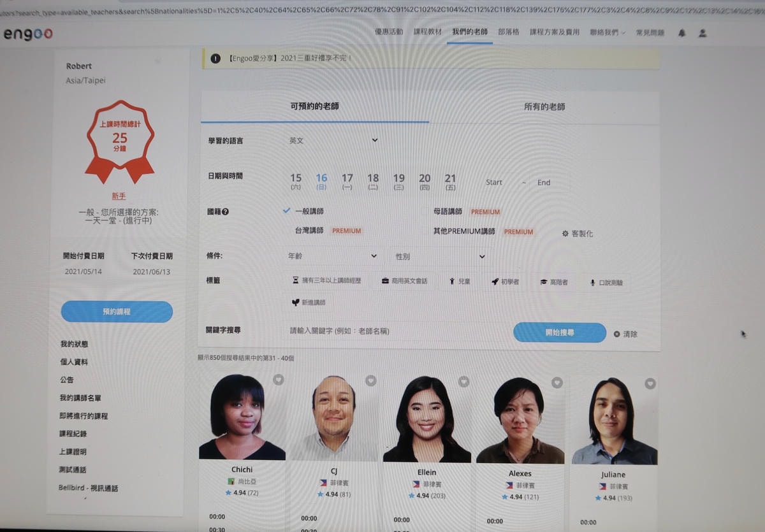Click the 國籍 help question mark icon
This screenshot has width=765, height=532.
pyautogui.click(x=225, y=212)
